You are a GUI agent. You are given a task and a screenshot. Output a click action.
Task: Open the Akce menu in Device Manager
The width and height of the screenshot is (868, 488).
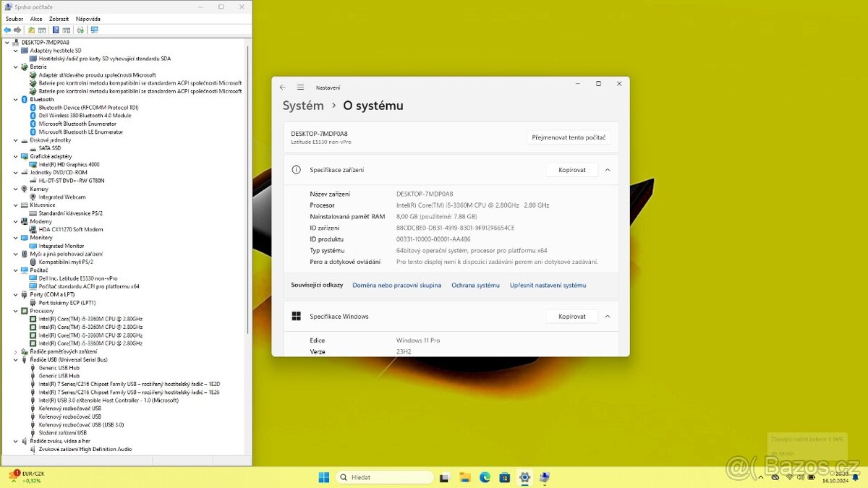coord(35,18)
